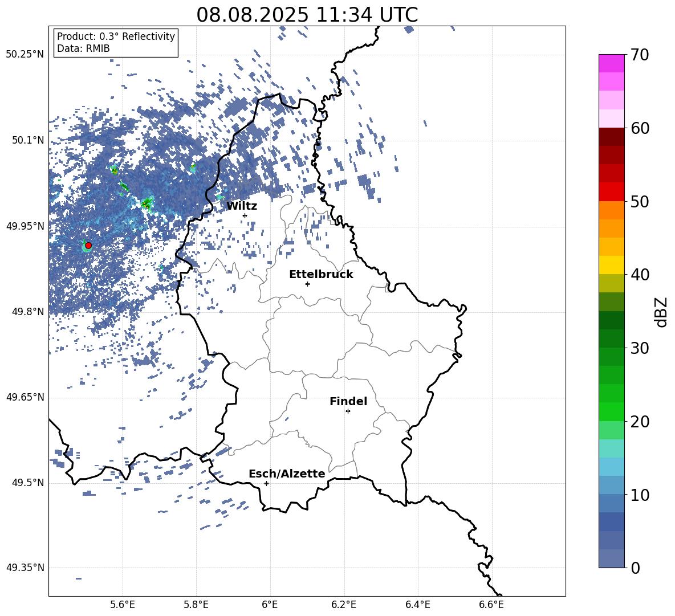Pick the yellow 40 dBZ colorbar segment
The image size is (675, 616).
pos(611,265)
